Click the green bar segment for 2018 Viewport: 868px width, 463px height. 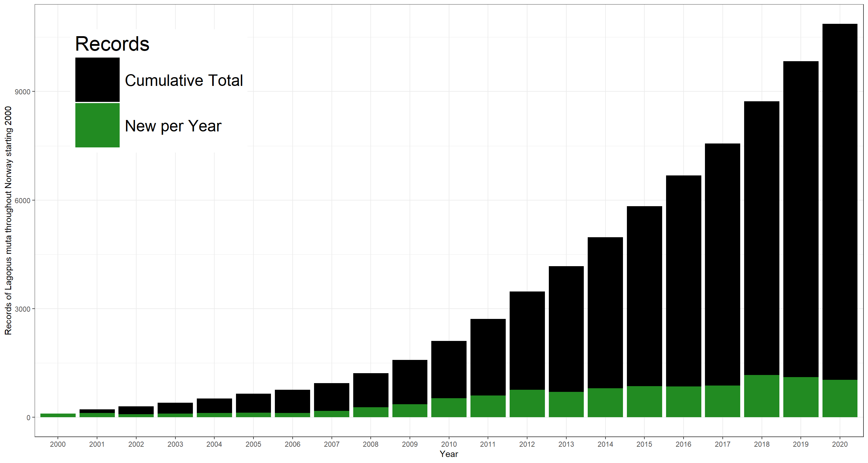click(x=761, y=396)
